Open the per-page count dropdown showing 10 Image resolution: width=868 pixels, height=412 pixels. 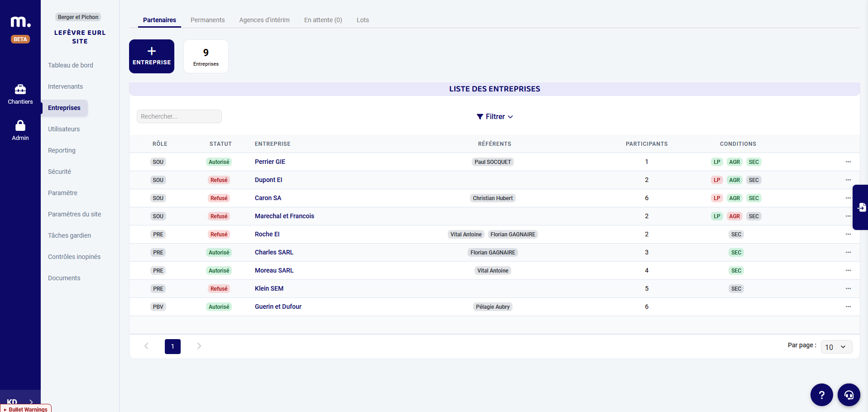pyautogui.click(x=836, y=347)
